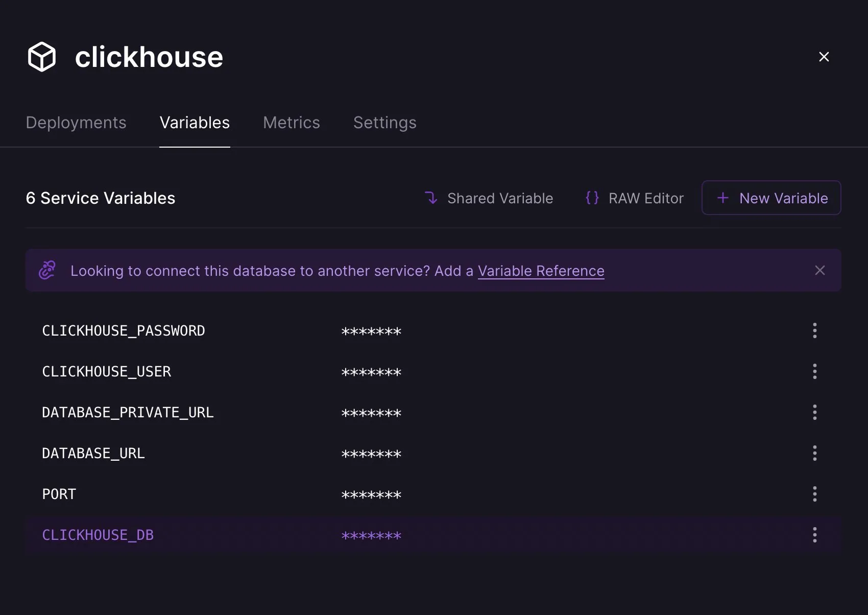
Task: Open options menu for DATABASE_URL
Action: pyautogui.click(x=815, y=453)
